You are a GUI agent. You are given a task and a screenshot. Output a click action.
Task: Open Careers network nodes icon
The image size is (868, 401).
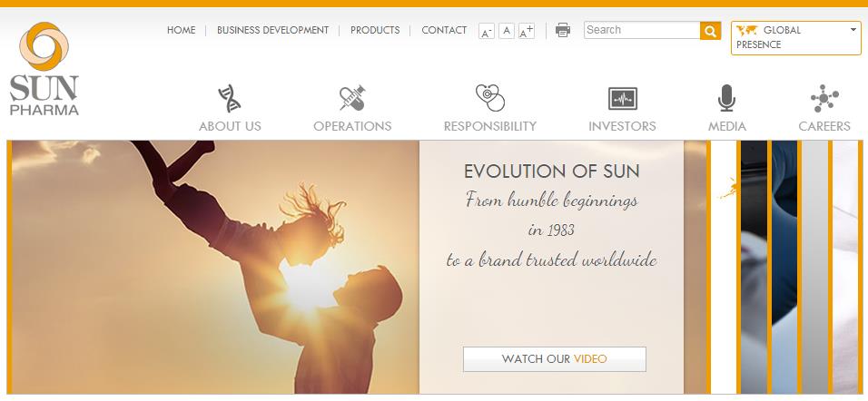tap(824, 99)
